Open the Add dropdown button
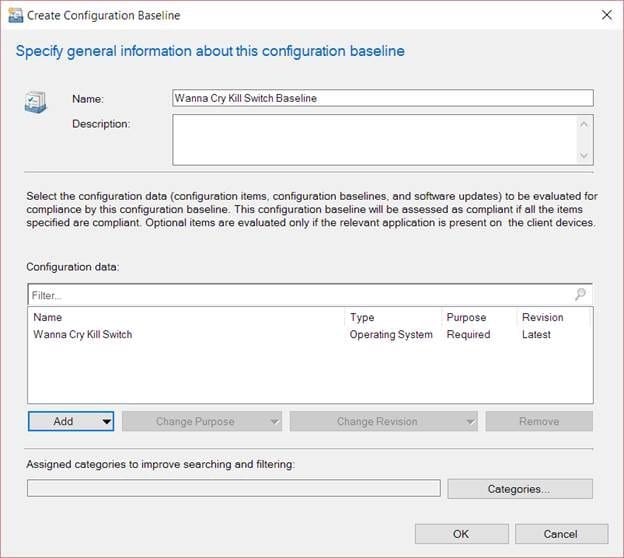Screen dimensions: 624x558 point(71,421)
